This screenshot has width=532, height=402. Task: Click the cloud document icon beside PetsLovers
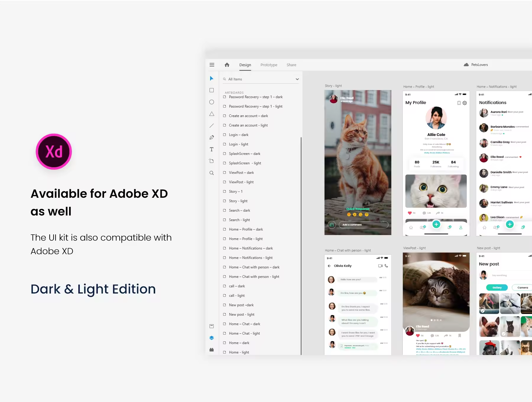[x=466, y=65]
